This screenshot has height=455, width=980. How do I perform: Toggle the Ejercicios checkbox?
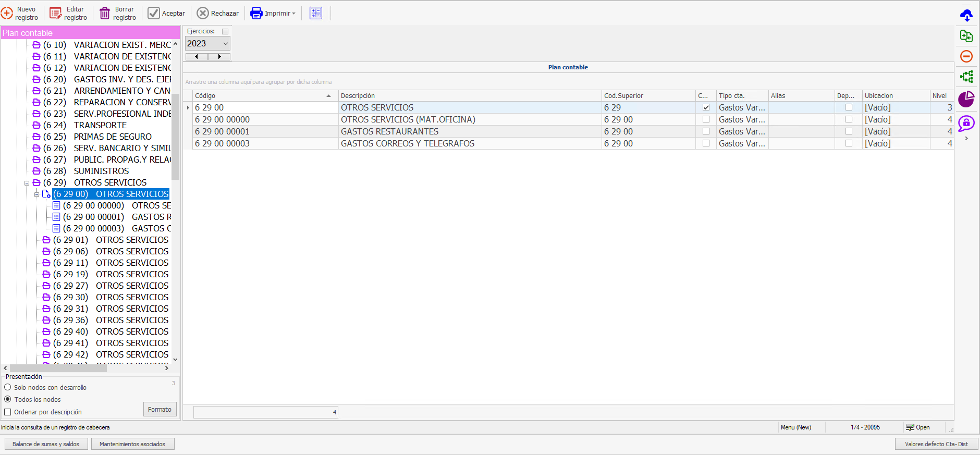(225, 31)
